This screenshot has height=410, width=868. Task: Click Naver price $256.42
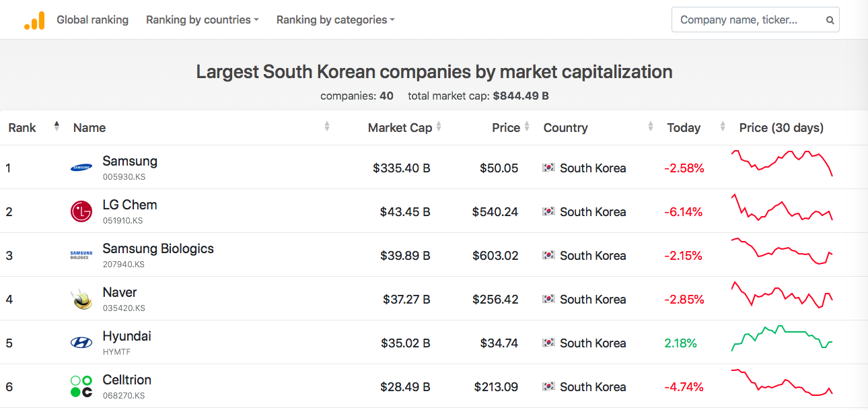point(495,299)
